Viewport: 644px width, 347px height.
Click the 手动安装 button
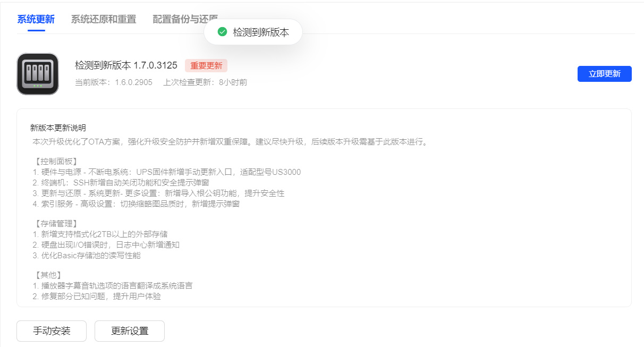(52, 331)
